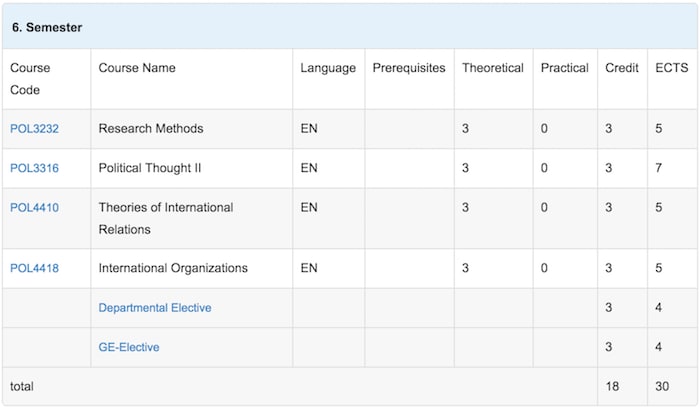Select the Language column header
The width and height of the screenshot is (700, 408).
(x=327, y=68)
